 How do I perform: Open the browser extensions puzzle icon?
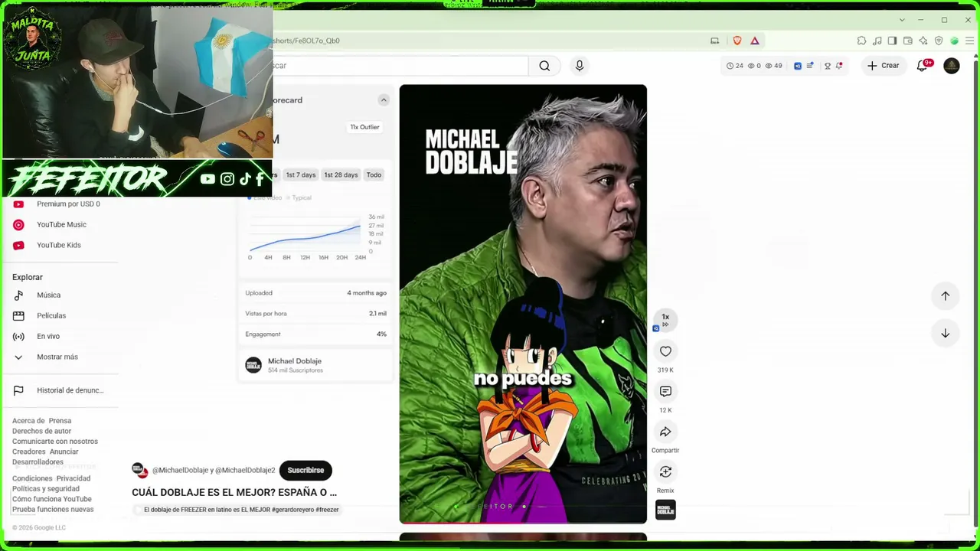pos(861,41)
